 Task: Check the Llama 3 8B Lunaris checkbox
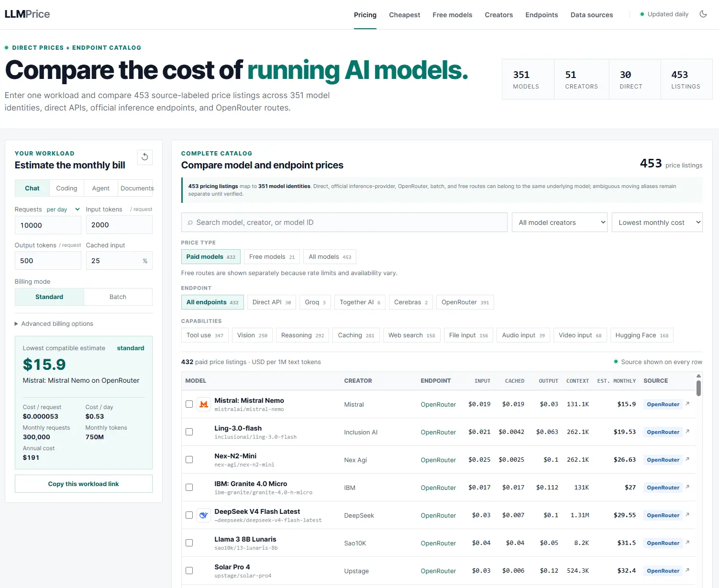(189, 543)
